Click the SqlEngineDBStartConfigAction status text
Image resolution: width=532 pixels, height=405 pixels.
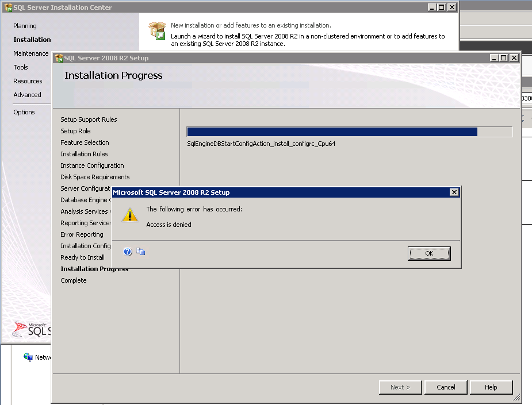[x=261, y=144]
